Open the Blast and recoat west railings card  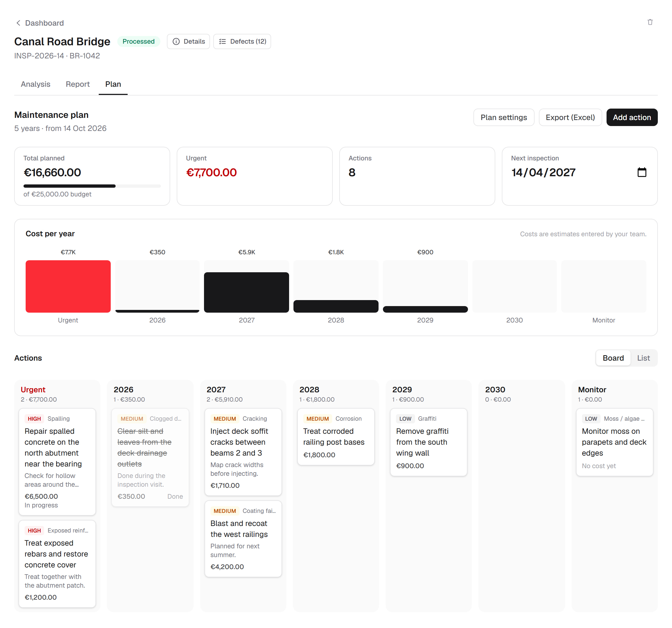[x=243, y=538]
